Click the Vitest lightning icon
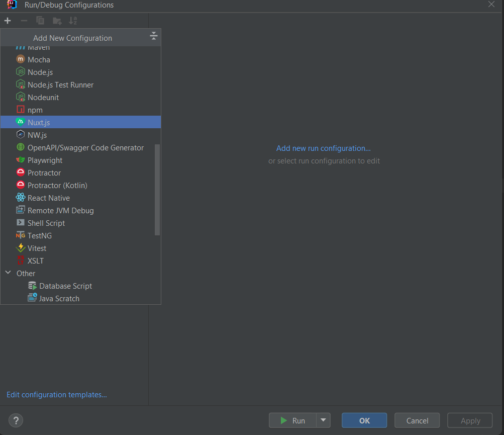The width and height of the screenshot is (504, 435). point(21,247)
